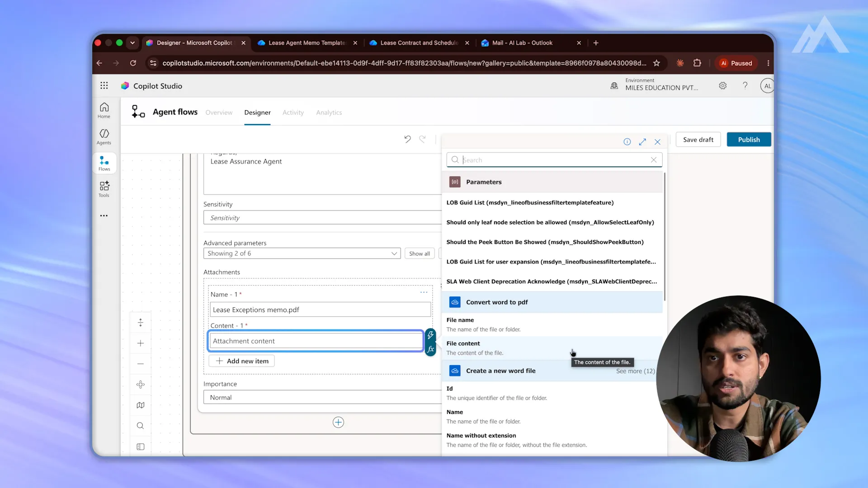Insert expression fx icon

point(430,349)
